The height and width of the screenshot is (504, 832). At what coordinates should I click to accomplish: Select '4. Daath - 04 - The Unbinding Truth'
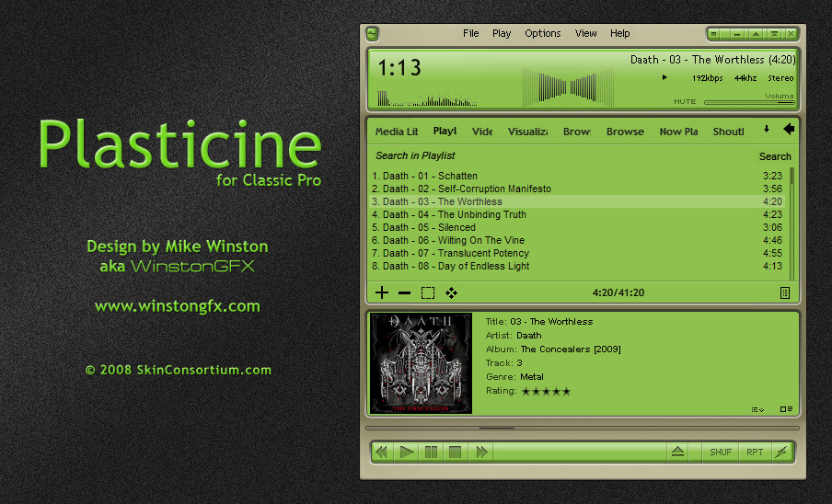click(577, 214)
